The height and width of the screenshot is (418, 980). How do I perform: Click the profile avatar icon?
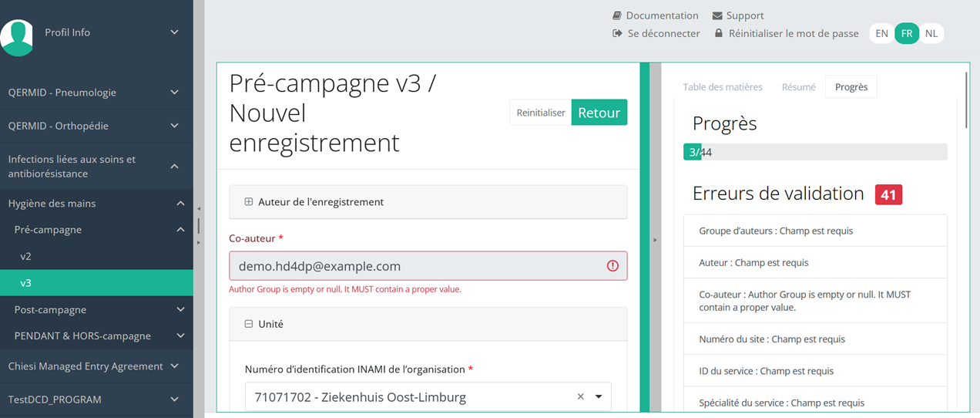coord(17,36)
